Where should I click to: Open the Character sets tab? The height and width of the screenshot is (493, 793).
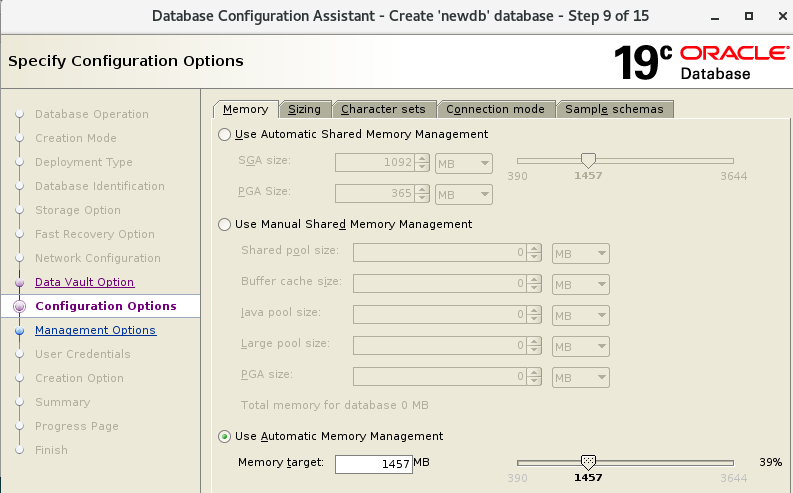(x=383, y=109)
